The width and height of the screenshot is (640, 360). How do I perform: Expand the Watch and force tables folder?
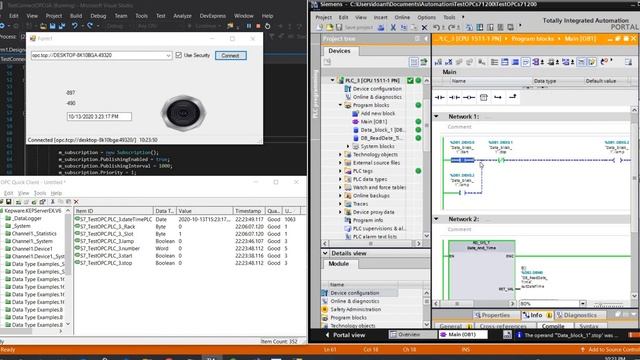coord(340,187)
